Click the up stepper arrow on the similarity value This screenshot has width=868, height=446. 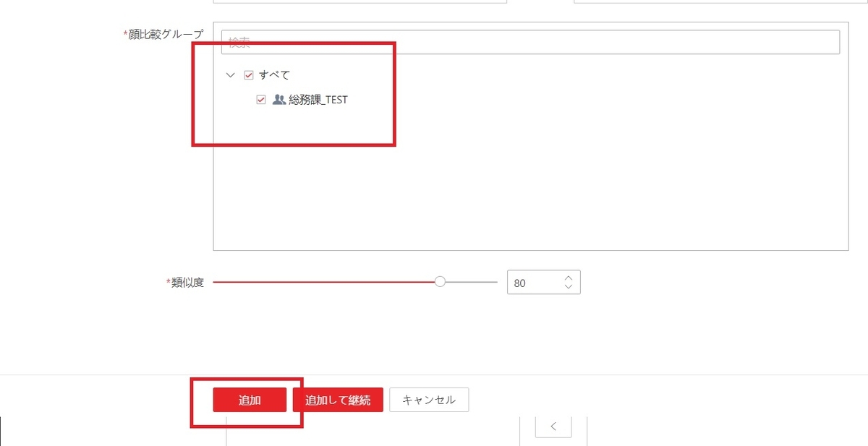click(x=569, y=277)
